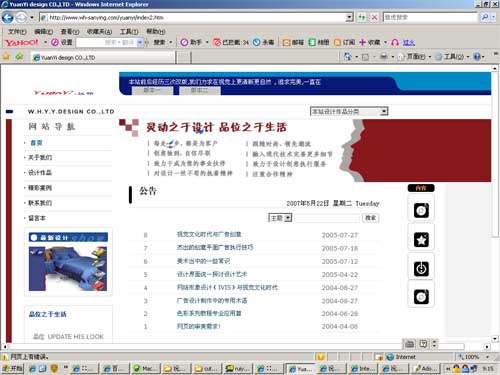The image size is (500, 375).
Task: Select the Yuanyi design CO.,LTD tab
Action: [103, 57]
